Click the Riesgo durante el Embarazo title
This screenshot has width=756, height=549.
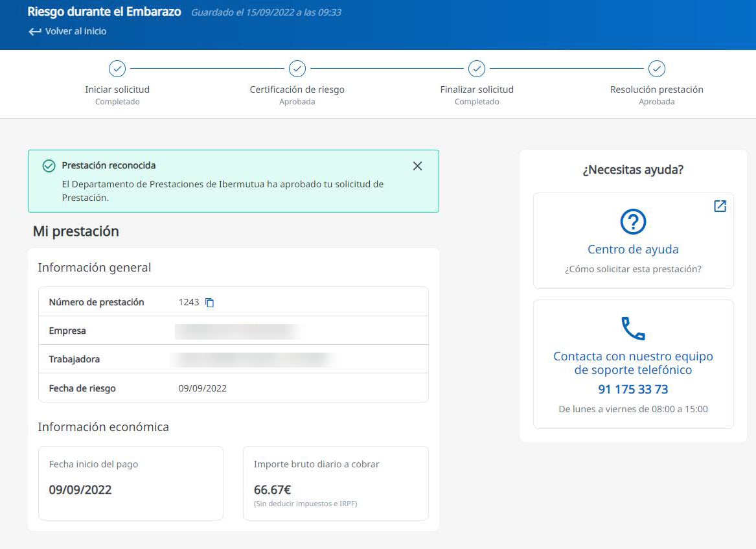tap(104, 12)
